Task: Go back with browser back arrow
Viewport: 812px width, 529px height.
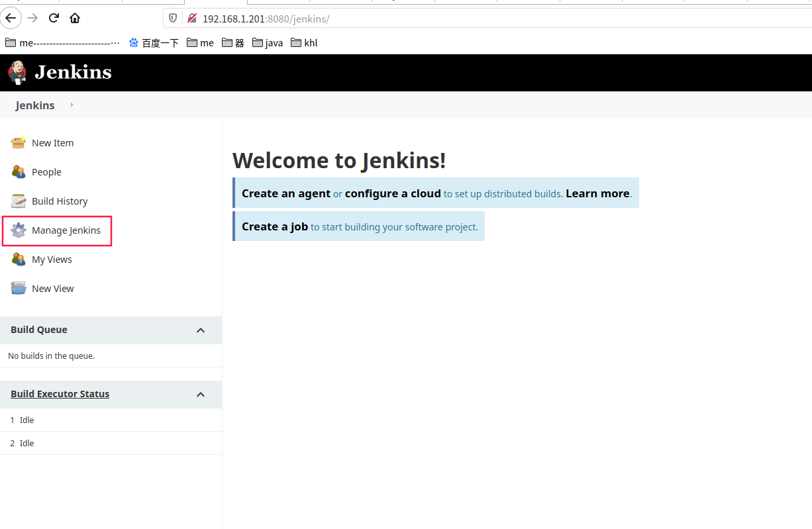Action: 11,18
